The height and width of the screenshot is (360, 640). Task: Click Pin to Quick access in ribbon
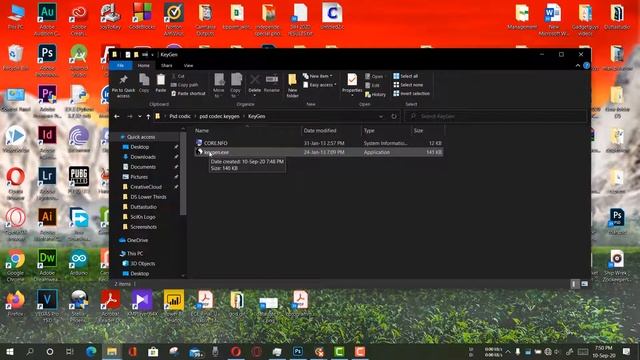[x=123, y=86]
